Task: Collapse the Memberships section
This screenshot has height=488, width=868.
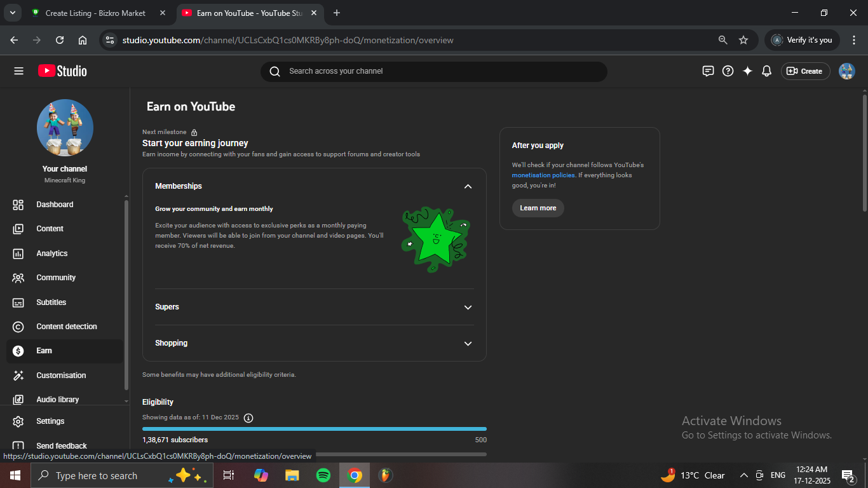Action: click(468, 186)
